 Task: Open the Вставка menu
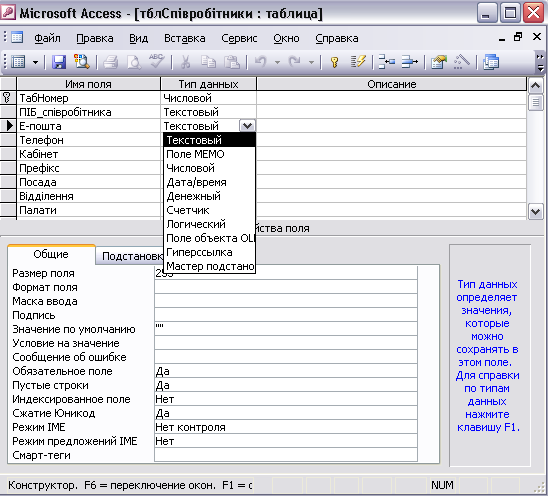pyautogui.click(x=185, y=38)
